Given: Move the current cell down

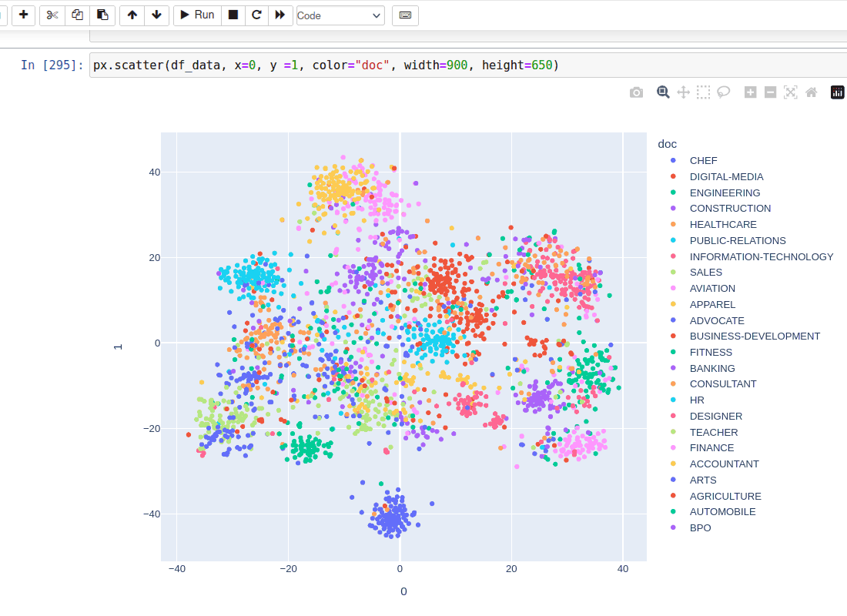Looking at the screenshot, I should coord(156,15).
